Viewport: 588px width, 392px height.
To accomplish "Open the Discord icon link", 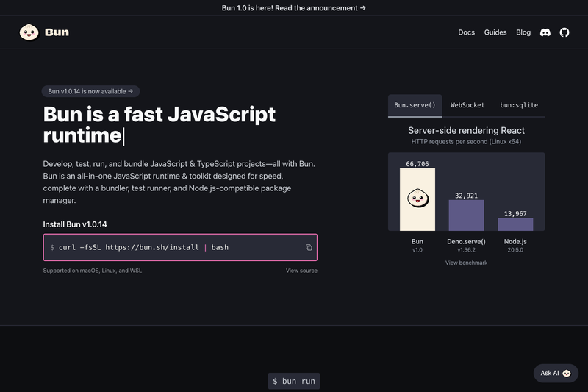I will pos(545,32).
